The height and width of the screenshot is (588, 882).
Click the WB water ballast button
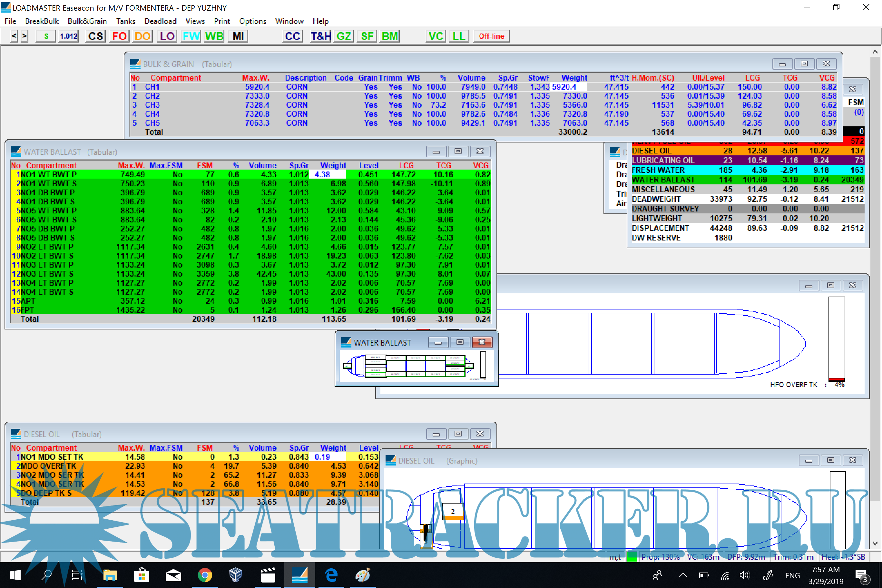tap(214, 36)
